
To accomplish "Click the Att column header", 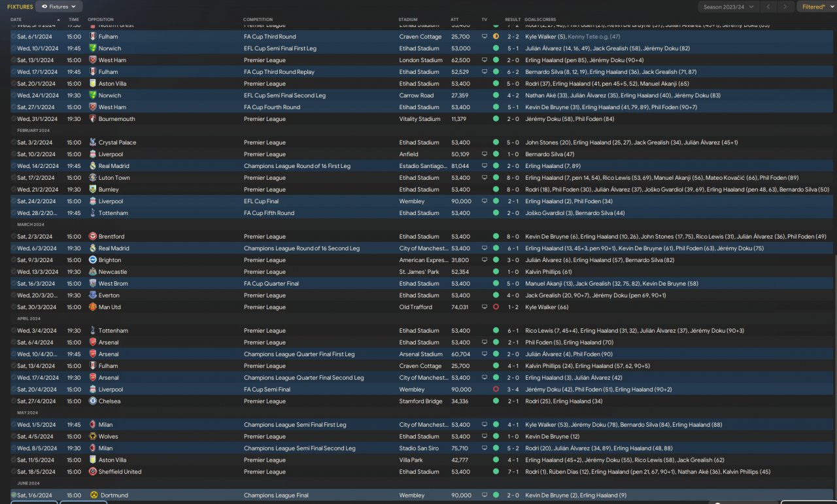I will (x=454, y=20).
